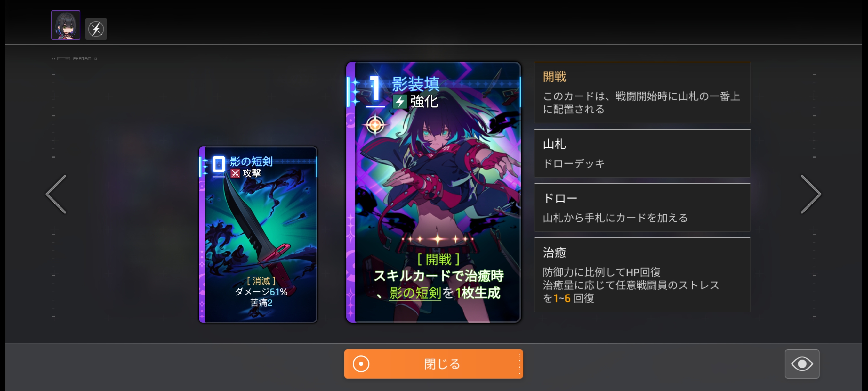868x391 pixels.
Task: Select the 山札 keyword description panel
Action: [x=642, y=153]
